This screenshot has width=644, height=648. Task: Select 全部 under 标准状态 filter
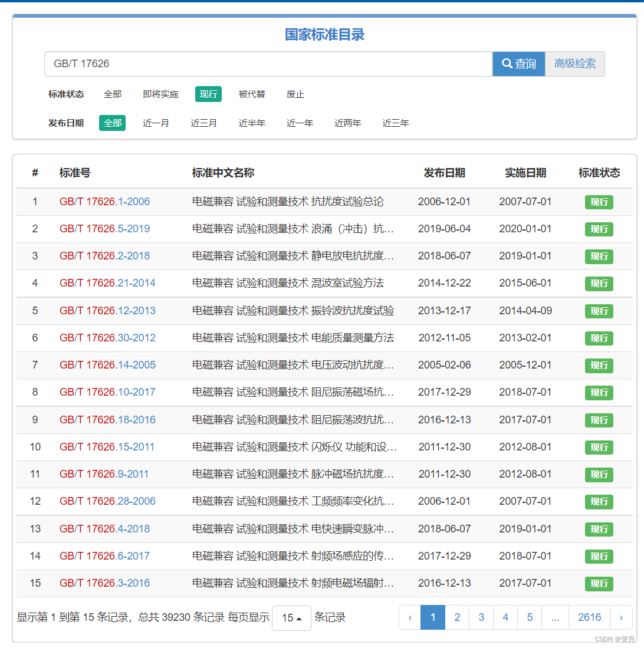pyautogui.click(x=113, y=94)
